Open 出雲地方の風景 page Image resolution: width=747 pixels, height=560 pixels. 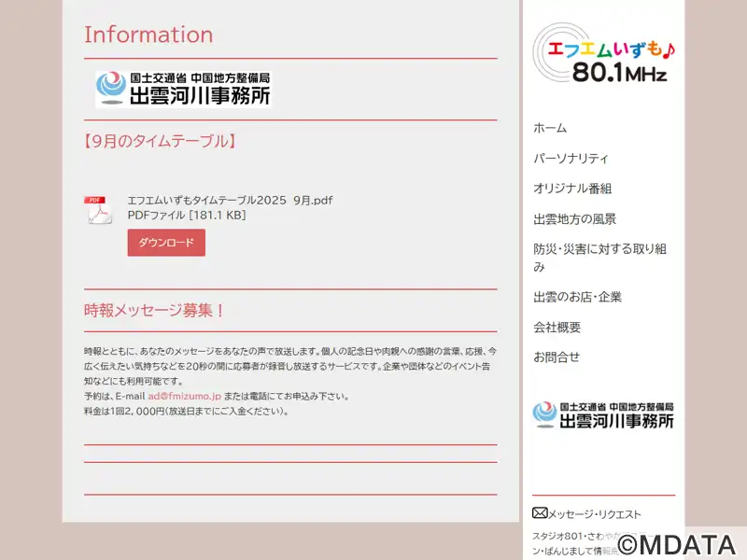575,219
